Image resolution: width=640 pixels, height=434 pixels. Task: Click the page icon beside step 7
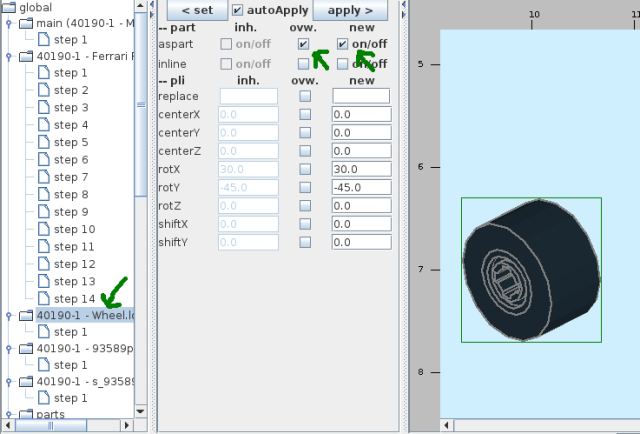[x=43, y=177]
